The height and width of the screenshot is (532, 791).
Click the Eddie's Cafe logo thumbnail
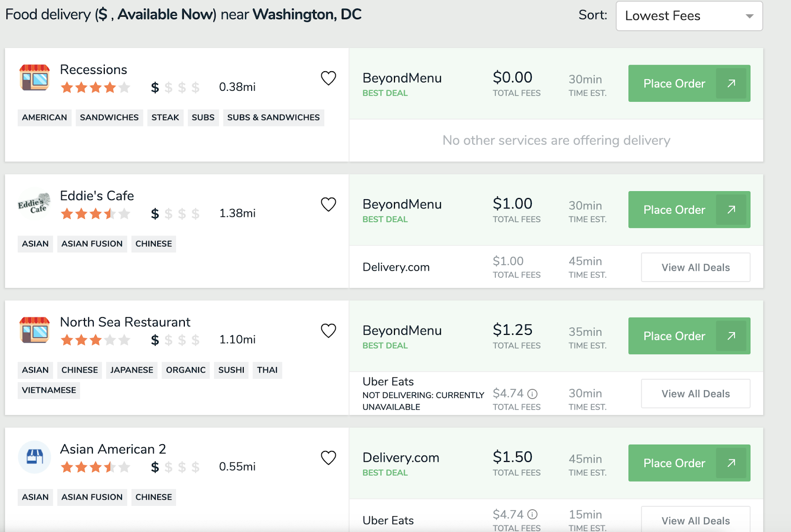35,205
